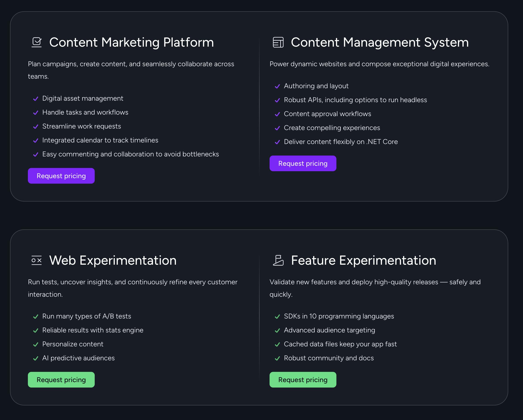Click the Content Marketing Platform icon
Viewport: 523px width, 420px height.
click(x=37, y=42)
